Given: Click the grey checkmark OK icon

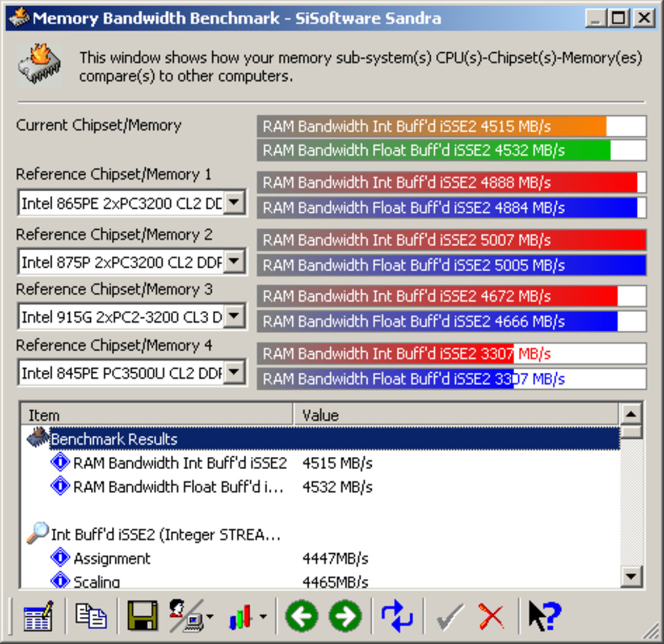Looking at the screenshot, I should point(449,616).
